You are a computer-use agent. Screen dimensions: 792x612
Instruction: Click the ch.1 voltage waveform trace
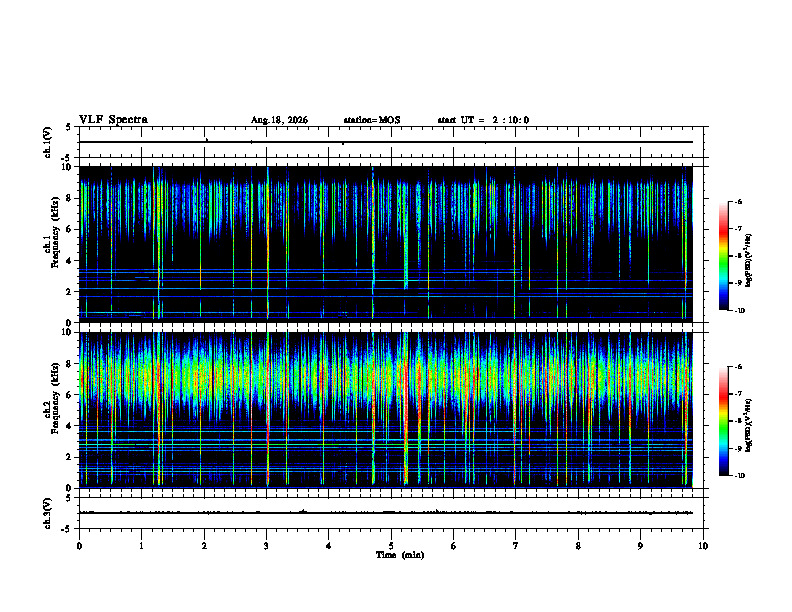coord(385,142)
